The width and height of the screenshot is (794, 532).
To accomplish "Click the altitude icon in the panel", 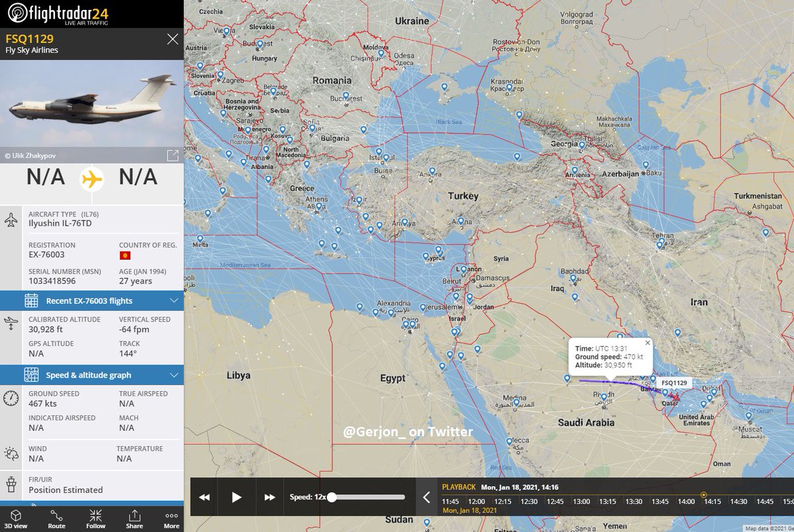I will tap(11, 324).
